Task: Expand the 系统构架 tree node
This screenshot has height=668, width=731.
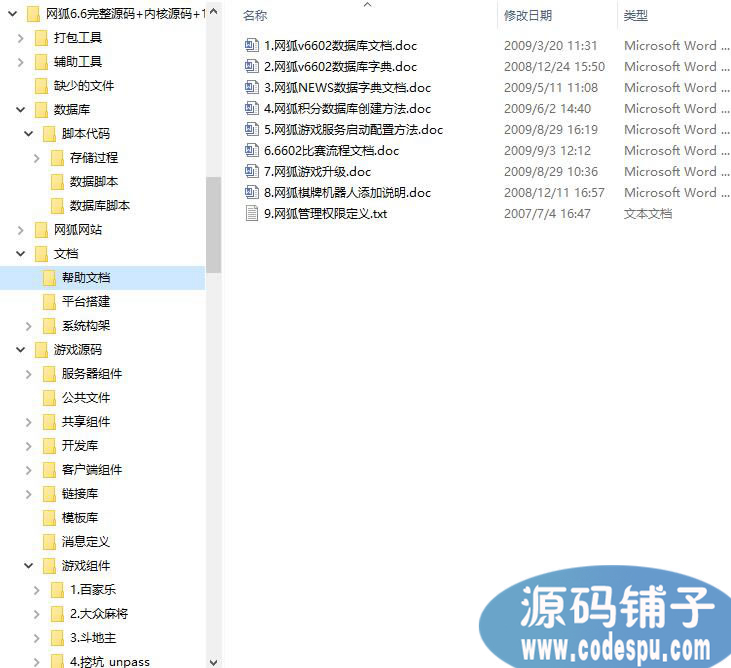Action: 28,326
